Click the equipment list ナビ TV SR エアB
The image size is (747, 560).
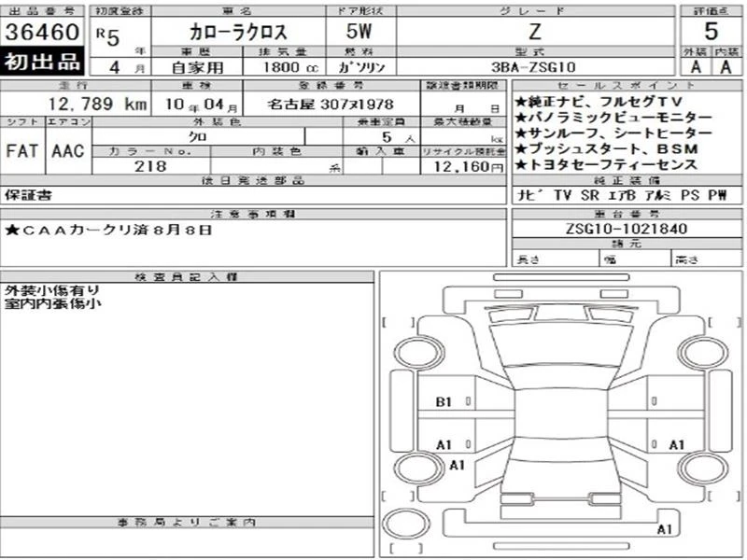coord(622,195)
